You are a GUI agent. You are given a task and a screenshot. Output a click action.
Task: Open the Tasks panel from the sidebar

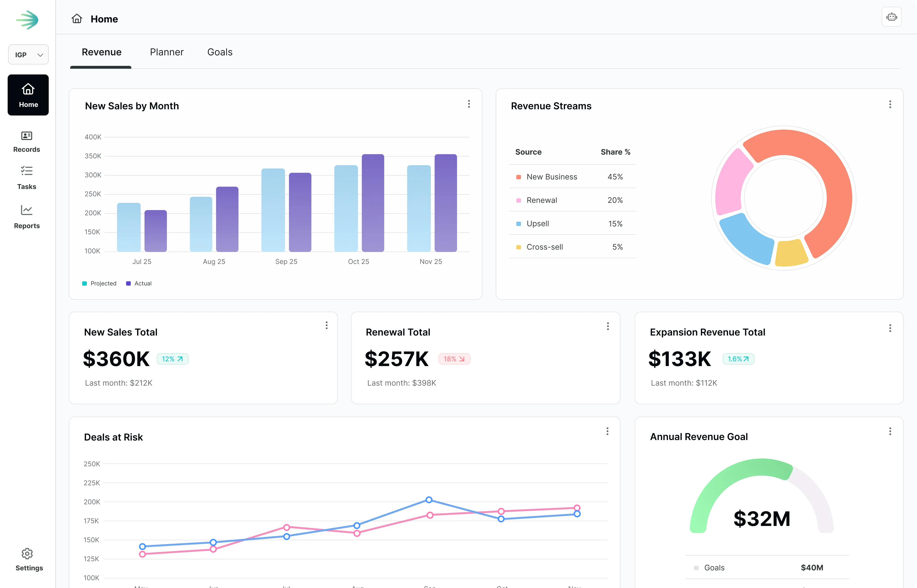[26, 178]
